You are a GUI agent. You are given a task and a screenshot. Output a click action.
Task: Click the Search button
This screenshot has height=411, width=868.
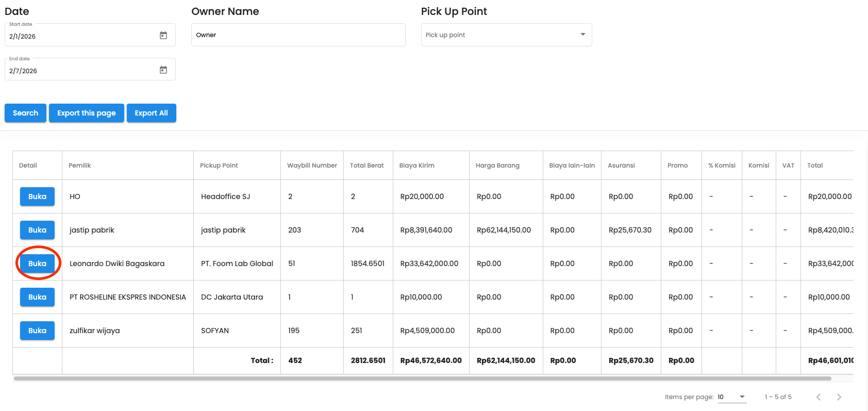pos(25,113)
